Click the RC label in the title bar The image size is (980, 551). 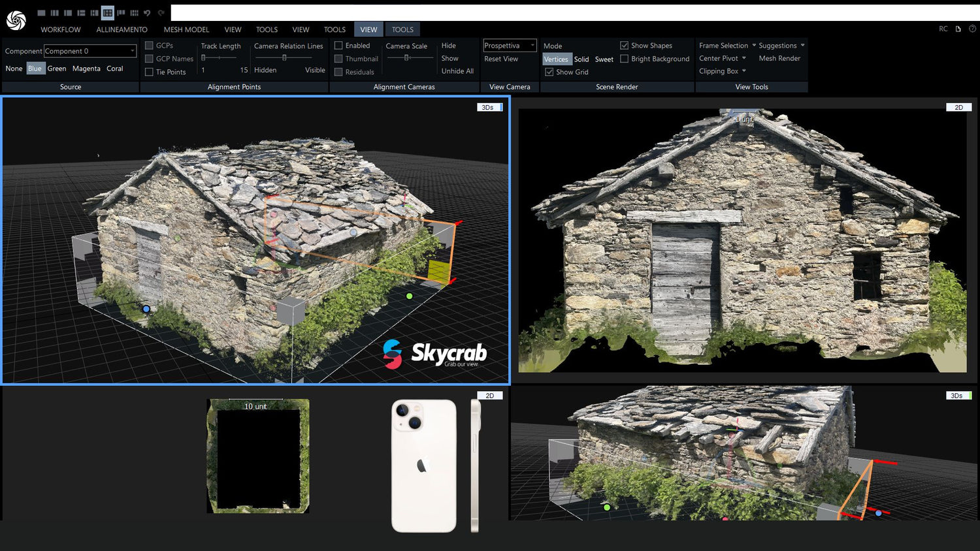pyautogui.click(x=943, y=29)
